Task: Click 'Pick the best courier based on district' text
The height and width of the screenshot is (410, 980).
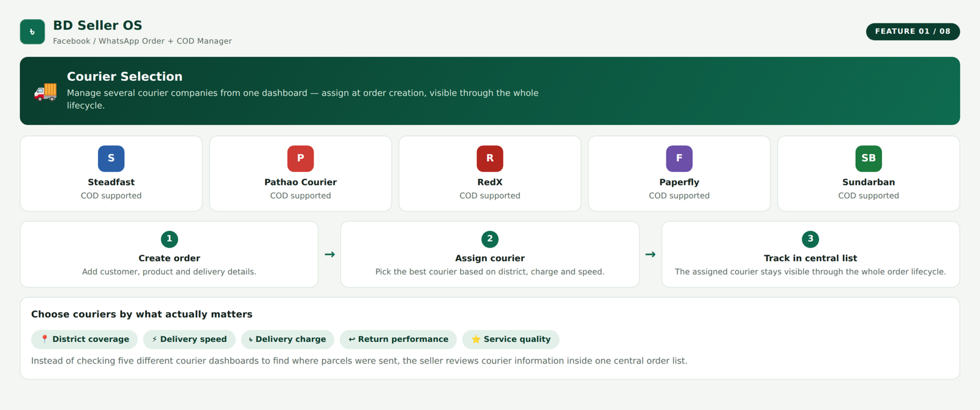Action: (490, 272)
